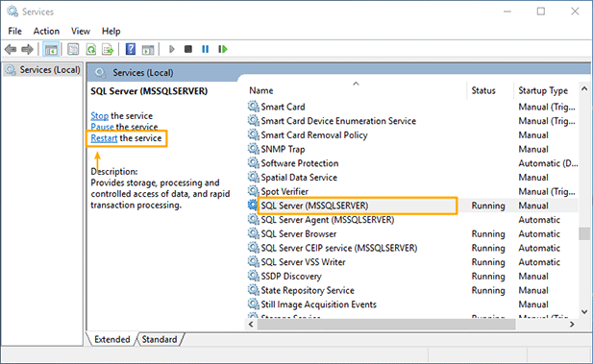Click the Running status of SQL Server (MSSQLSERVER)
This screenshot has width=593, height=364.
tap(488, 206)
